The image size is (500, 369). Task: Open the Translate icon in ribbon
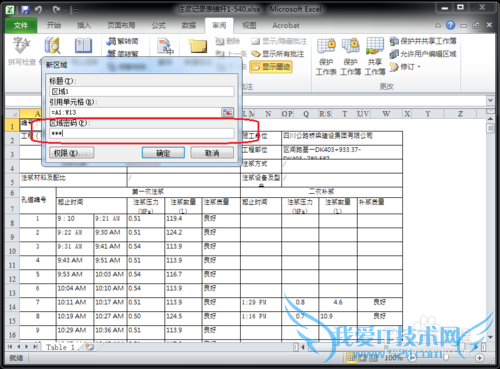pyautogui.click(x=165, y=46)
